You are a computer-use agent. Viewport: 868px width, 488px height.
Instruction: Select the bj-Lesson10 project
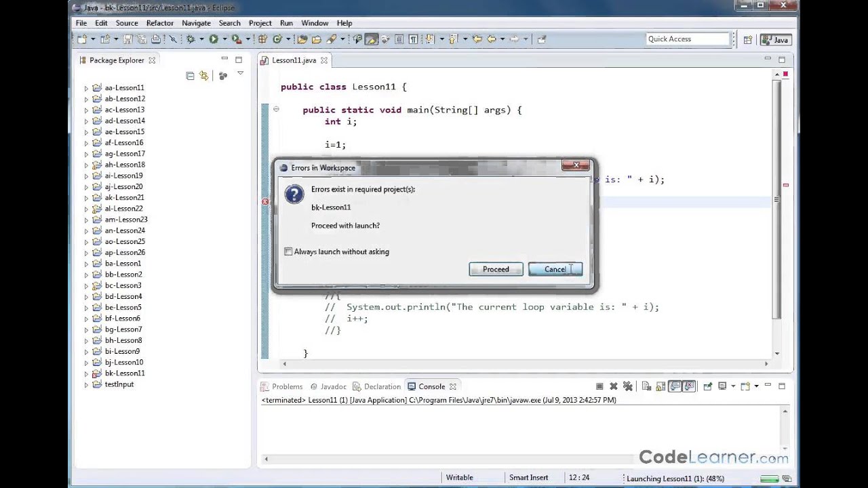[x=123, y=363]
